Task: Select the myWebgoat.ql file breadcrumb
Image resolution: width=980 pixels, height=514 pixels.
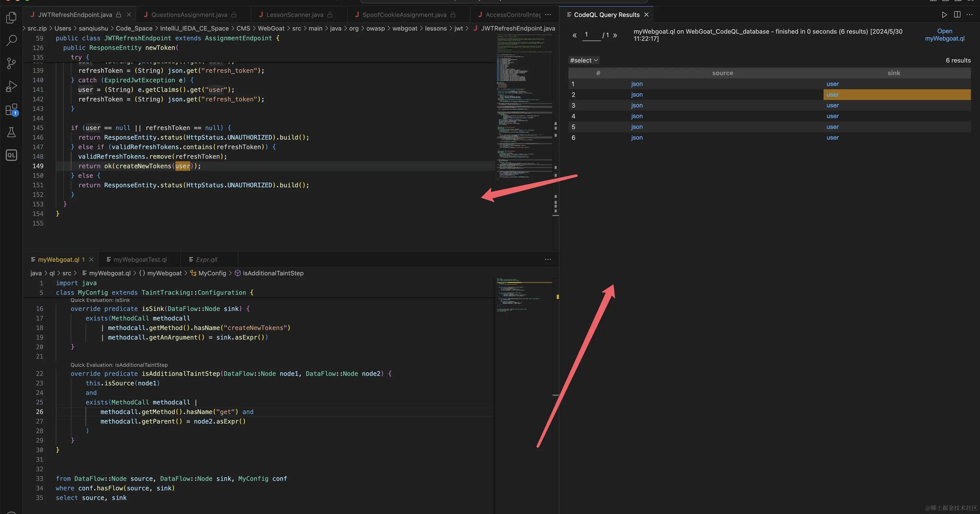Action: pyautogui.click(x=106, y=273)
